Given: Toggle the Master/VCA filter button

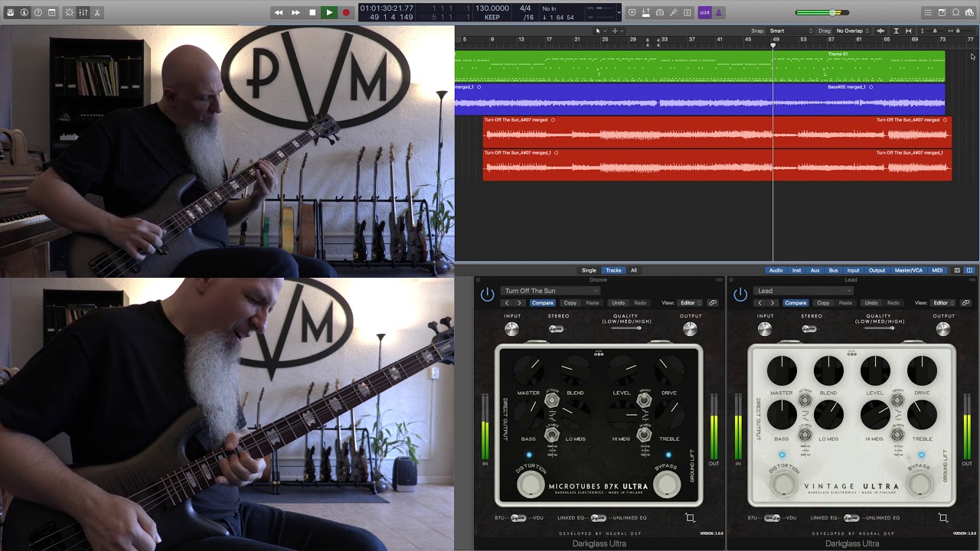Looking at the screenshot, I should point(909,270).
